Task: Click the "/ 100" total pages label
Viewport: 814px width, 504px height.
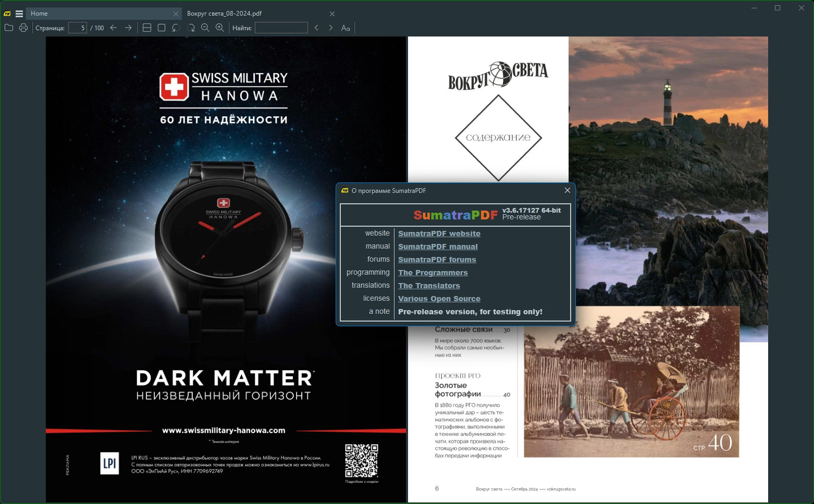Action: tap(97, 28)
